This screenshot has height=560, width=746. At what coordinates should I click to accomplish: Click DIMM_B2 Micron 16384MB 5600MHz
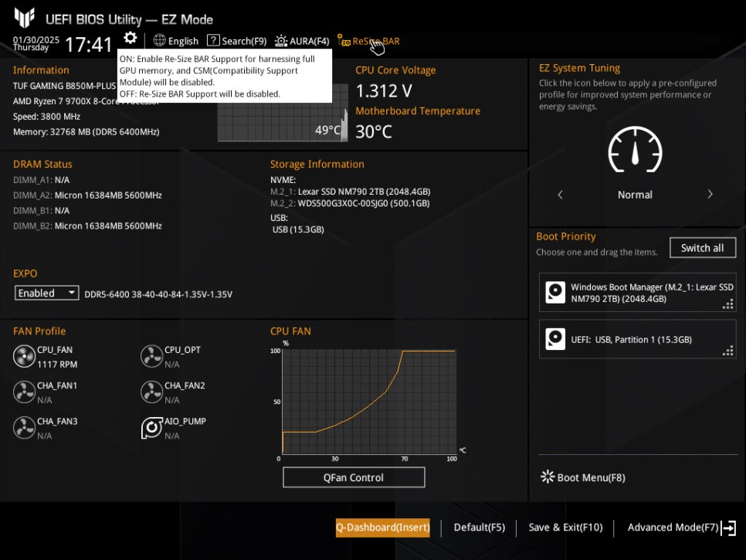click(87, 226)
